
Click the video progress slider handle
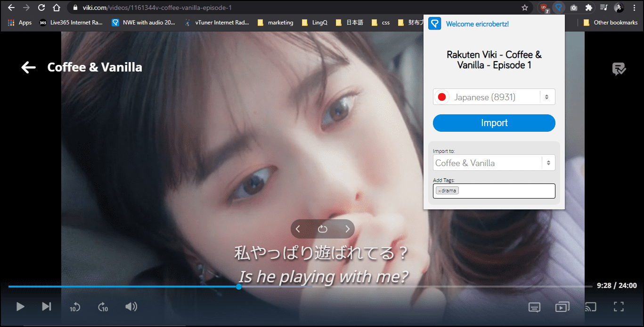(x=239, y=287)
